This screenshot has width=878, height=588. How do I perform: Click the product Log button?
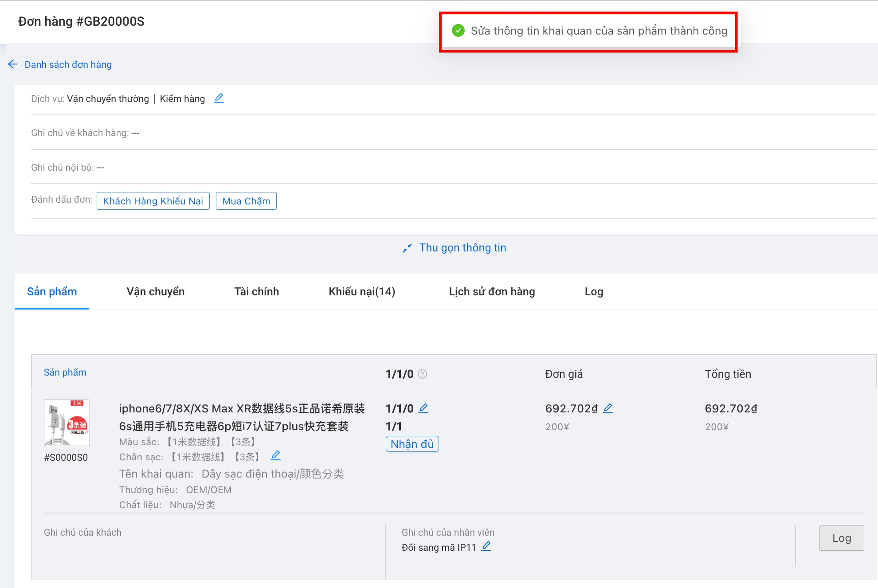pos(841,538)
